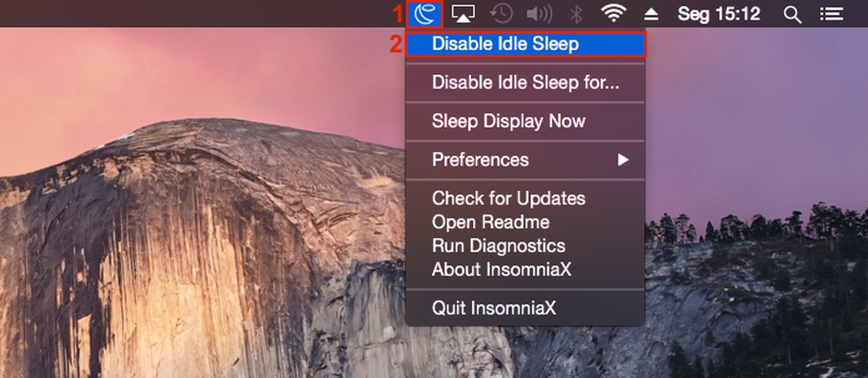Open the volume speaker icon
868x378 pixels.
click(539, 14)
